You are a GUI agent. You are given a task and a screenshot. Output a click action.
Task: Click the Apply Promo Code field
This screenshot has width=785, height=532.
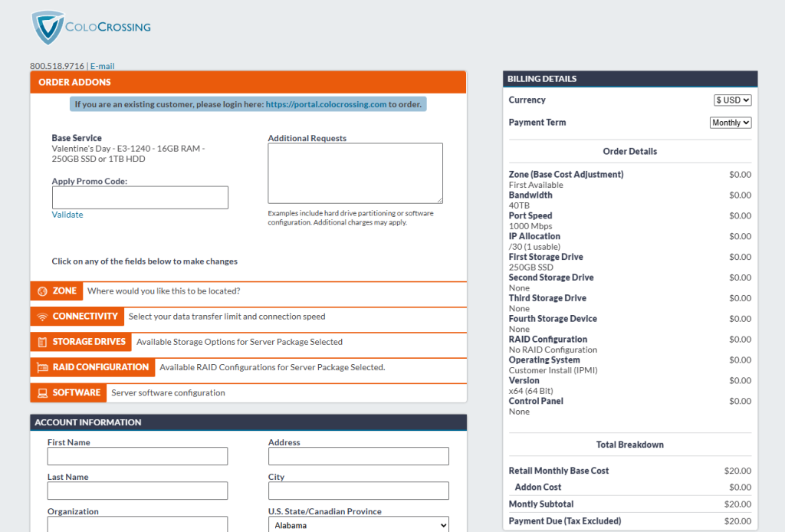point(140,198)
